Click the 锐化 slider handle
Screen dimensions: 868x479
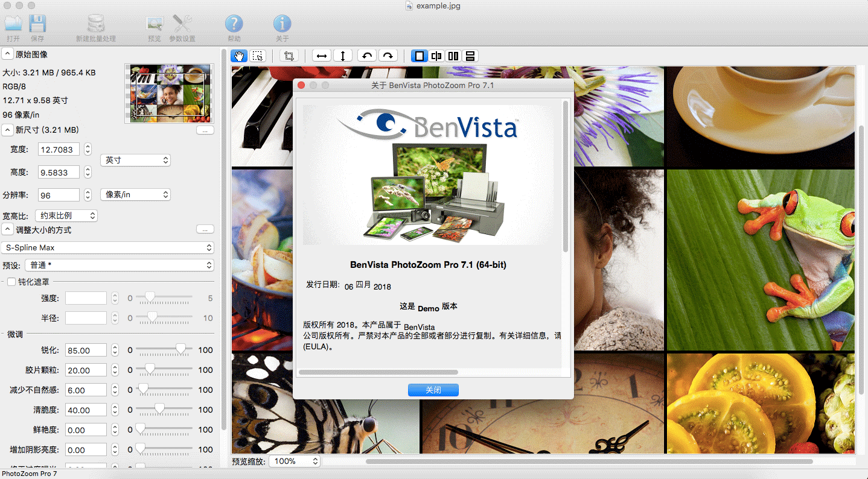[x=180, y=349]
